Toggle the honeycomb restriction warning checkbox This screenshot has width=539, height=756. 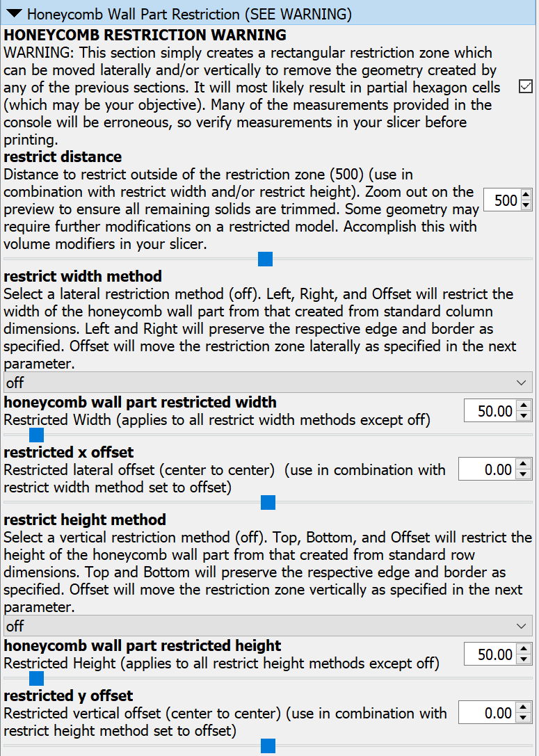pyautogui.click(x=526, y=86)
